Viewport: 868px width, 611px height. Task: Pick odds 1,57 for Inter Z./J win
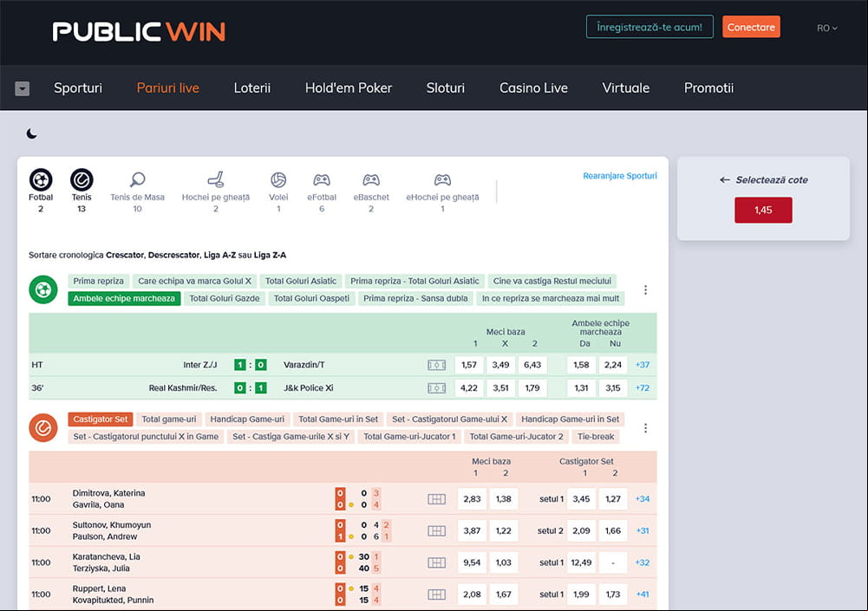(469, 365)
